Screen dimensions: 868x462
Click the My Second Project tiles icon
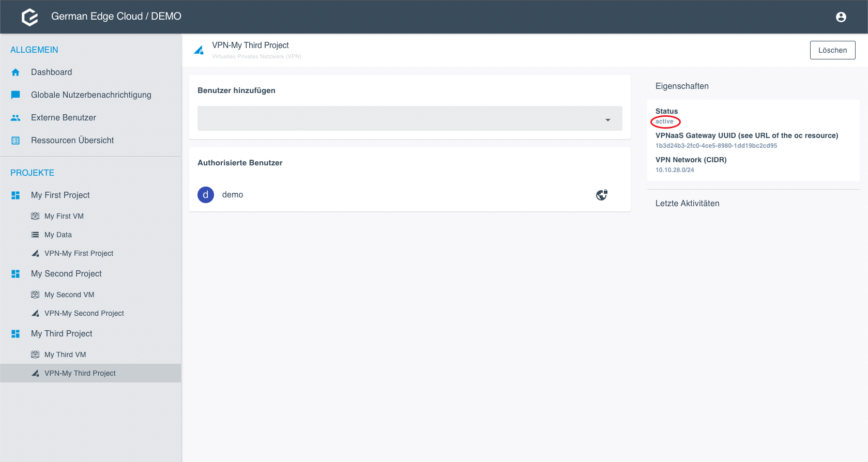16,274
